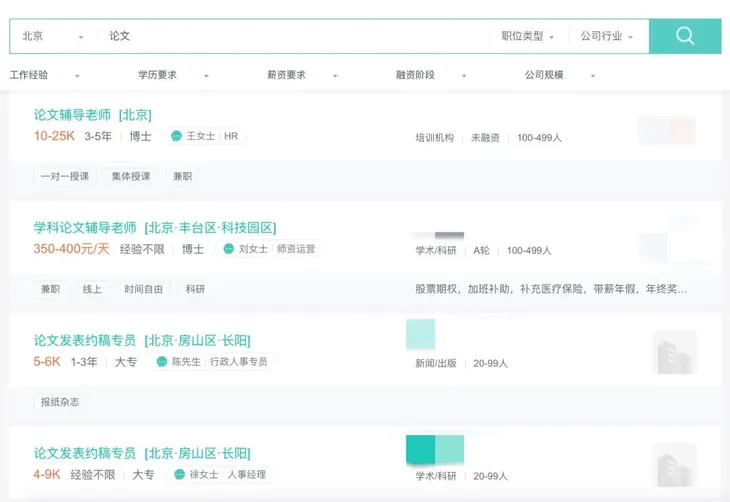Open the 北京 city dropdown
The image size is (730, 502).
click(53, 36)
